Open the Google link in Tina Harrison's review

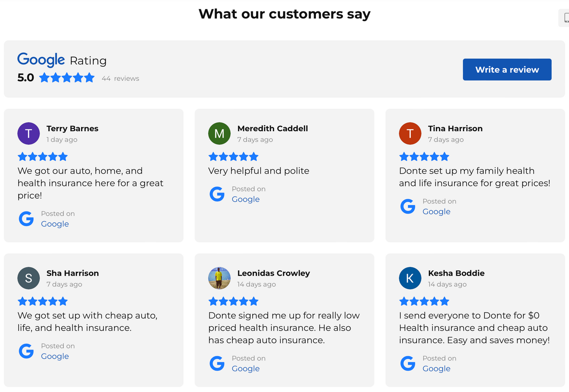pos(436,212)
